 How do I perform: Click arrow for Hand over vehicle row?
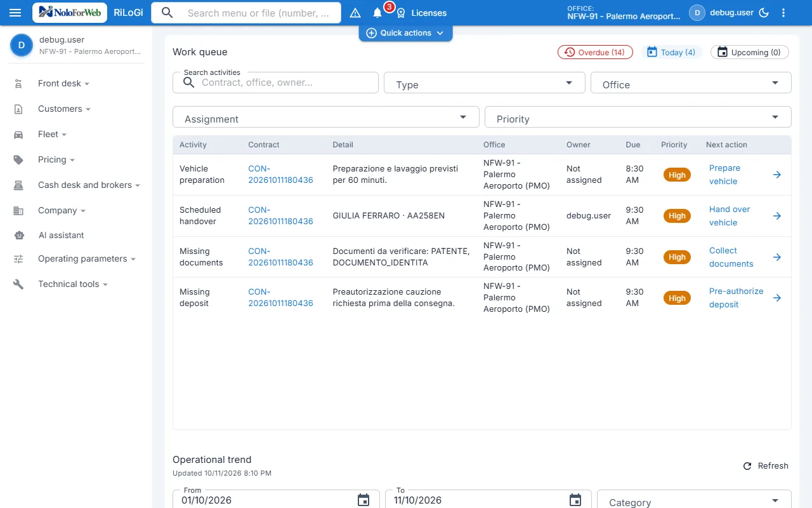coord(777,216)
